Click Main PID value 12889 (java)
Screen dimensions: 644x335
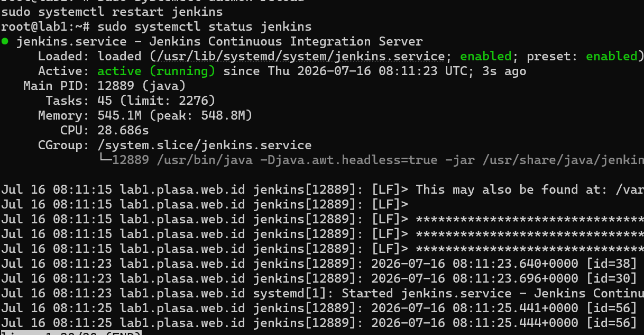click(141, 86)
